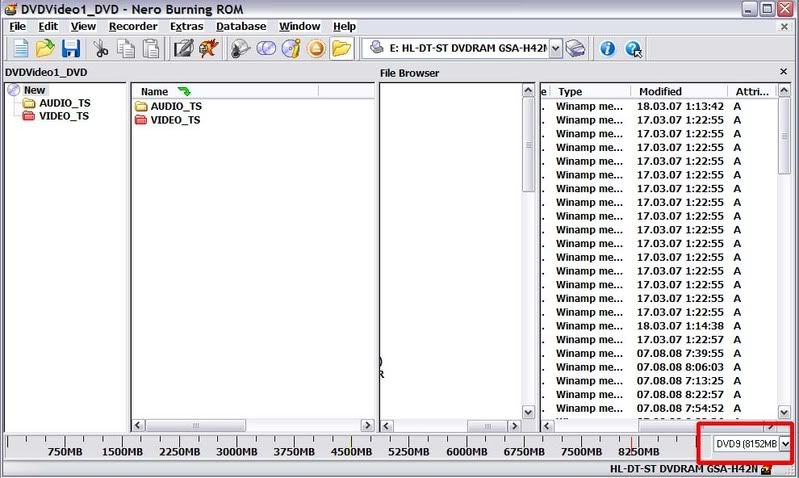Open the DVD9 (8152MB) disc size dropdown

pyautogui.click(x=785, y=444)
